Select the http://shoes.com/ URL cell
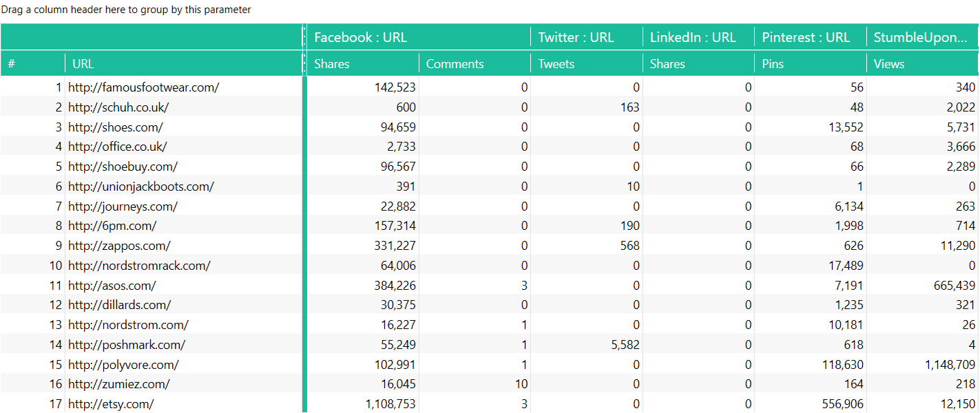 click(183, 127)
